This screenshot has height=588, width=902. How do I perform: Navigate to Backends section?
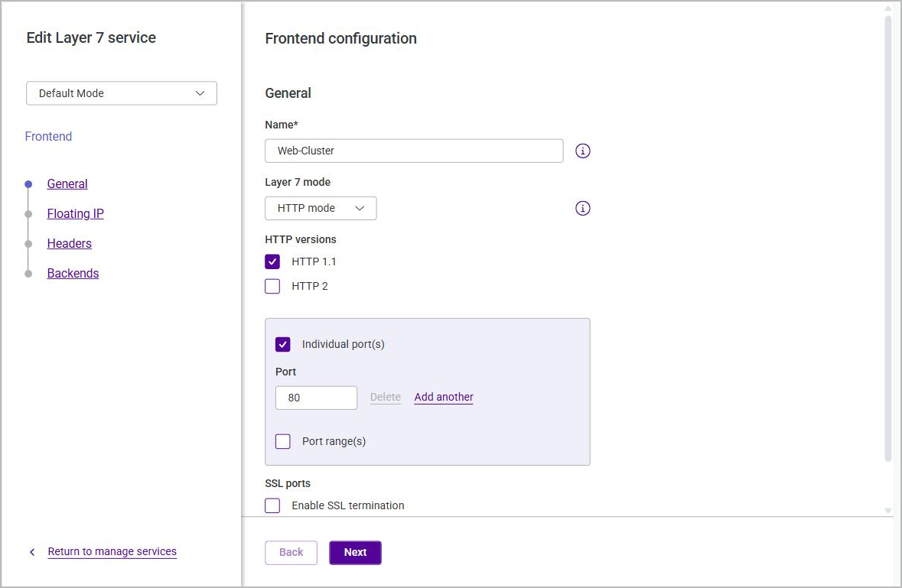[x=73, y=274]
